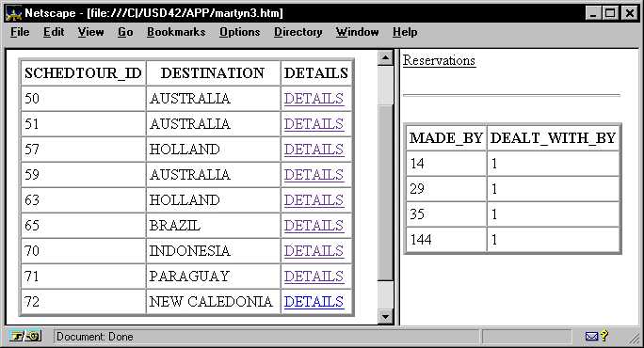Click the Netscape logo icon in the title bar
644x348 pixels.
pyautogui.click(x=13, y=13)
